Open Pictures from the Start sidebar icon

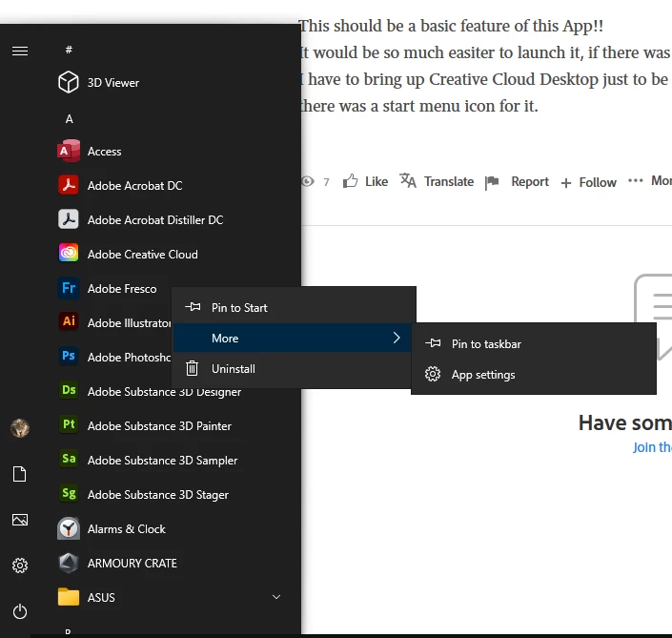click(x=20, y=520)
